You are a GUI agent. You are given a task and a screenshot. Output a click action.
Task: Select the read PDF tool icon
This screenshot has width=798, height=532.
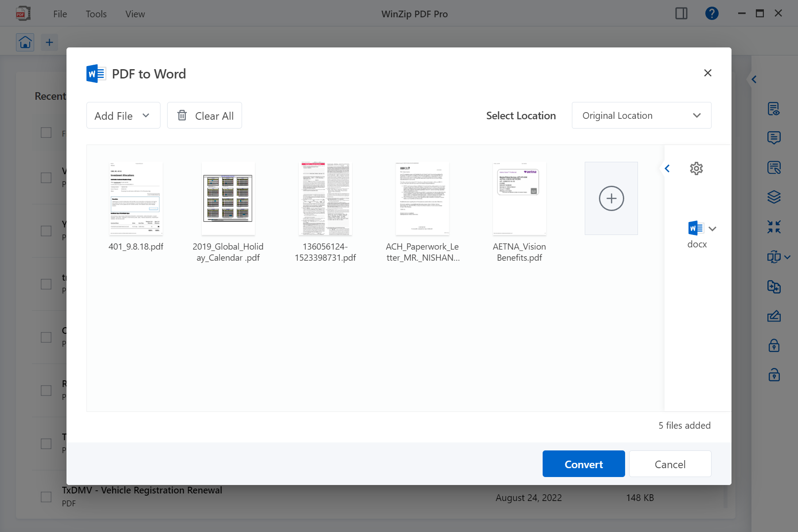coord(774,109)
